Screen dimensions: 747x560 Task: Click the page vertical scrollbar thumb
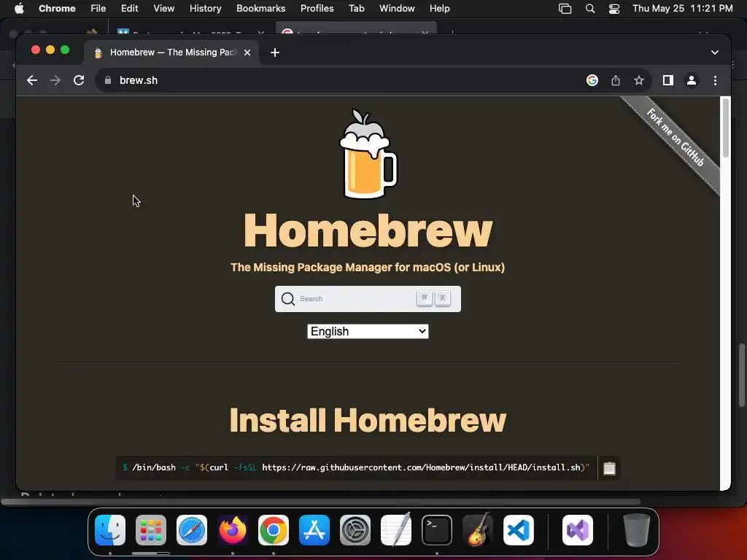pyautogui.click(x=726, y=128)
